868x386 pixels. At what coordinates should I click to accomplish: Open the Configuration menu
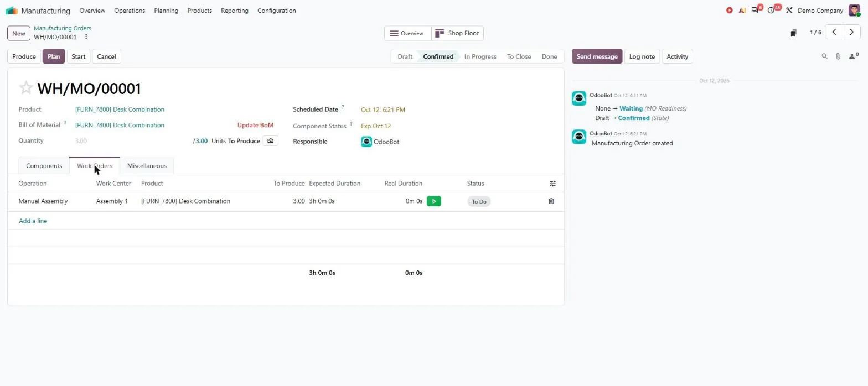[277, 11]
